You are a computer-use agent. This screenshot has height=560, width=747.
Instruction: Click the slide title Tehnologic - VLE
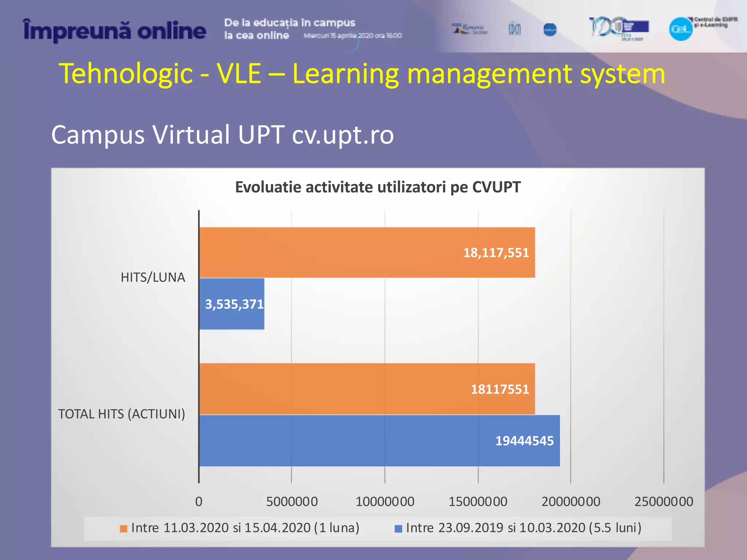click(x=362, y=74)
